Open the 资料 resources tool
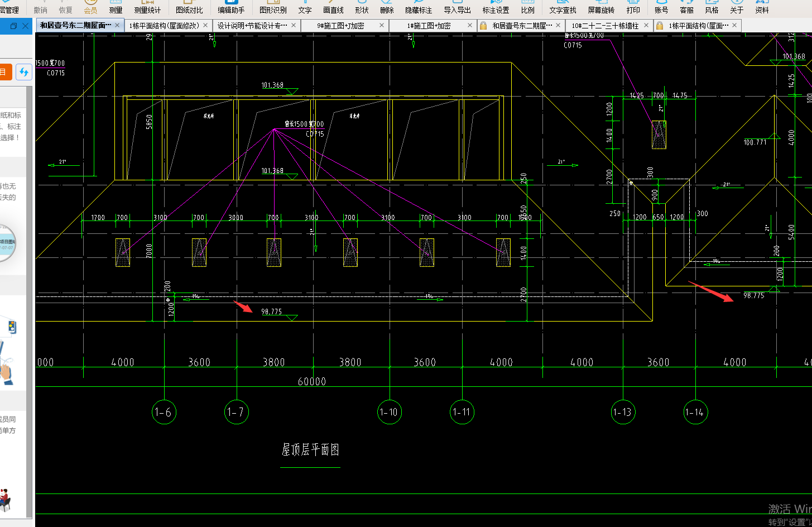This screenshot has height=527, width=812. pos(762,7)
